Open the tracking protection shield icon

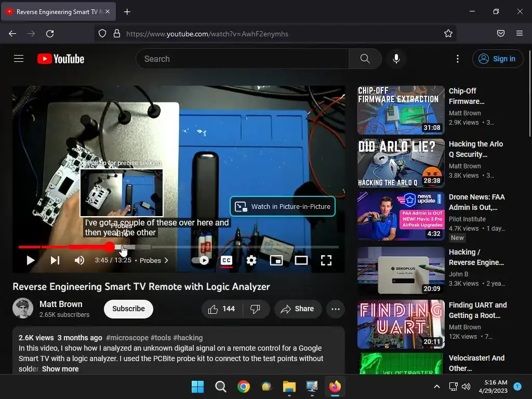pyautogui.click(x=102, y=34)
